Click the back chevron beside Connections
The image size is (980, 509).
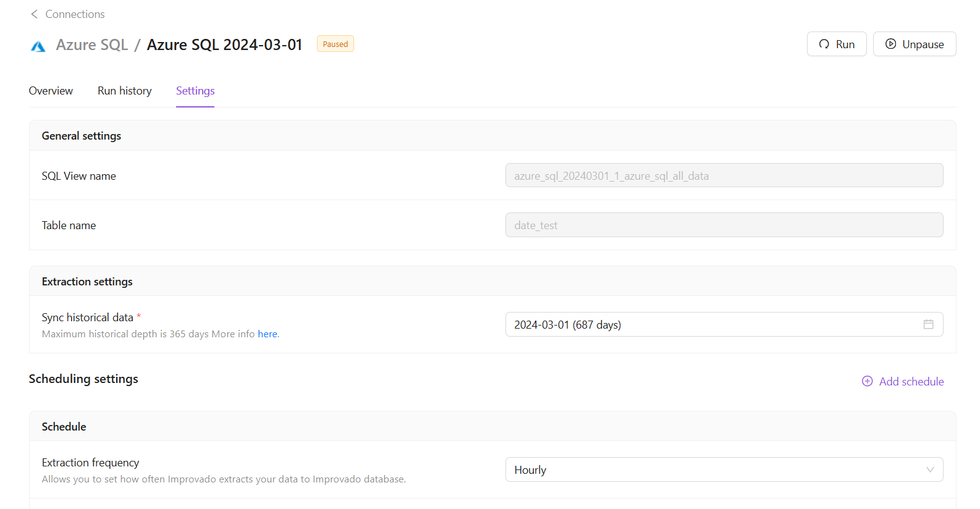[x=34, y=14]
